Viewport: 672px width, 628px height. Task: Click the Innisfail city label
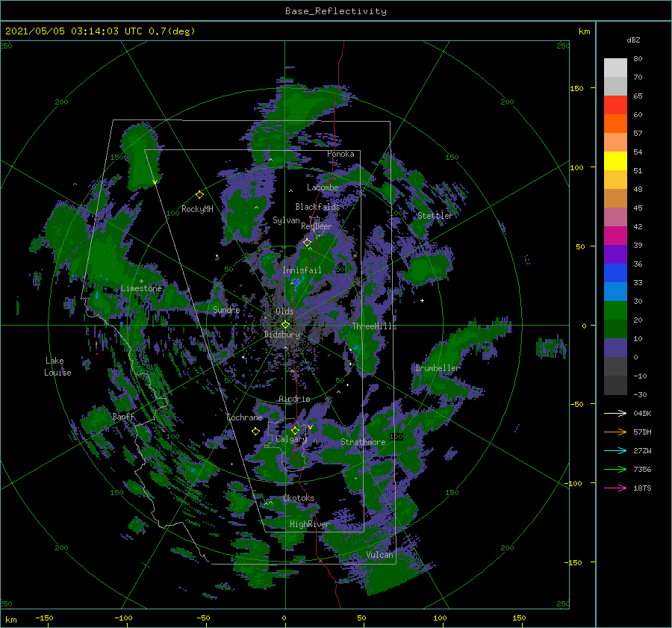point(302,270)
